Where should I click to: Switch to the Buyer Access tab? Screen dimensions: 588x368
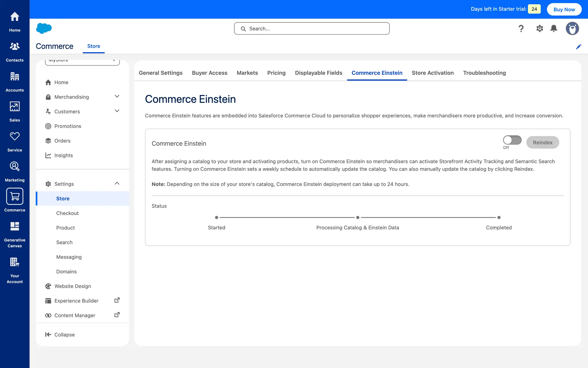(209, 73)
